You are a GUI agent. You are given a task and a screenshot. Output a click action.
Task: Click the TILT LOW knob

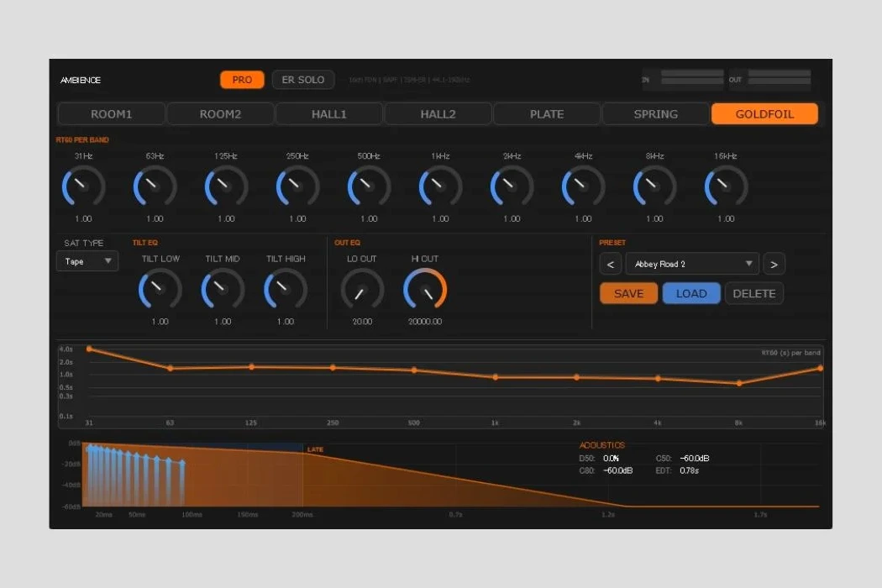point(160,289)
